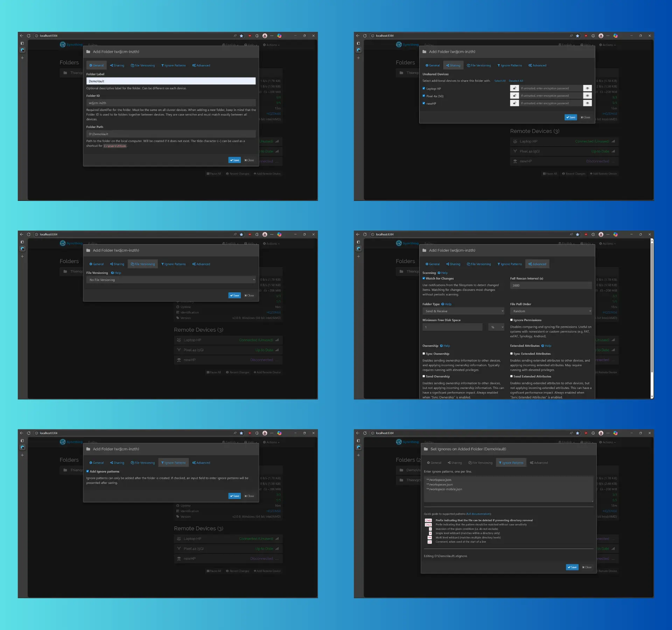
Task: Open Help next to File Versioning label
Action: 116,273
